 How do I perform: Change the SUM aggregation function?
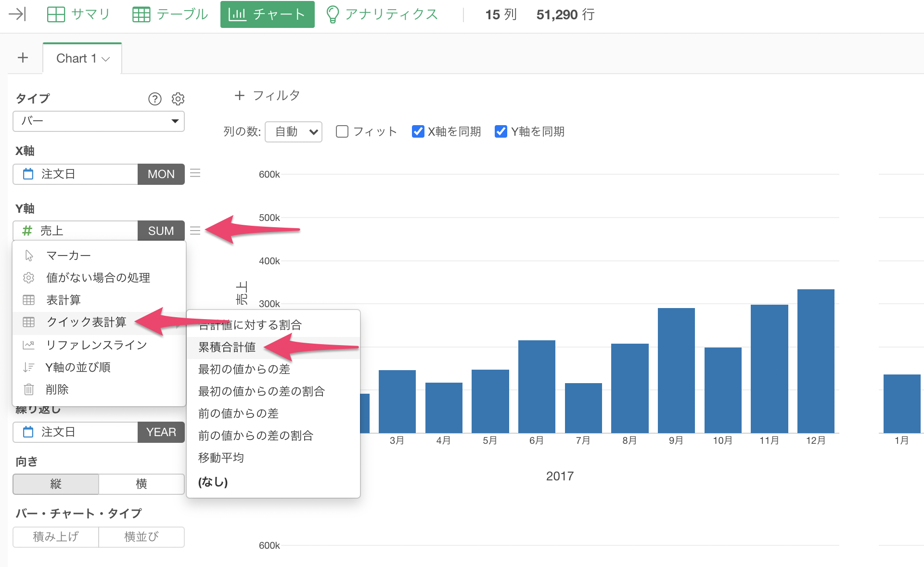coord(161,231)
